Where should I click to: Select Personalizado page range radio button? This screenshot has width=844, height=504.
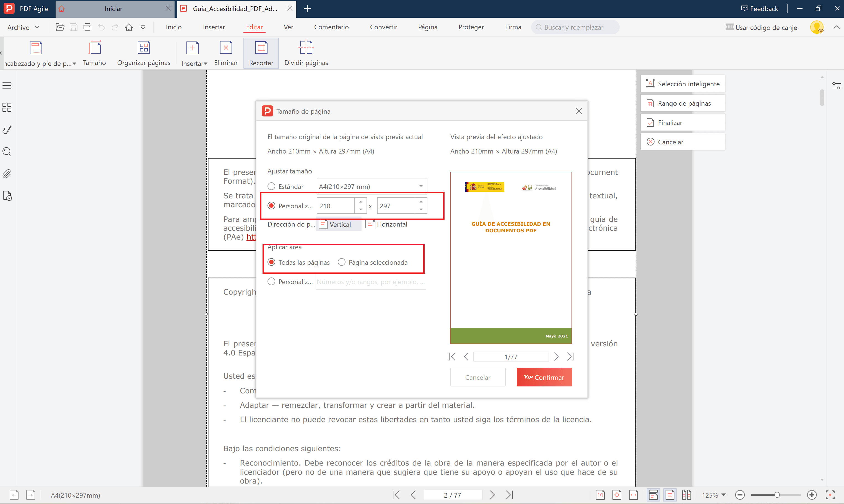coord(271,282)
